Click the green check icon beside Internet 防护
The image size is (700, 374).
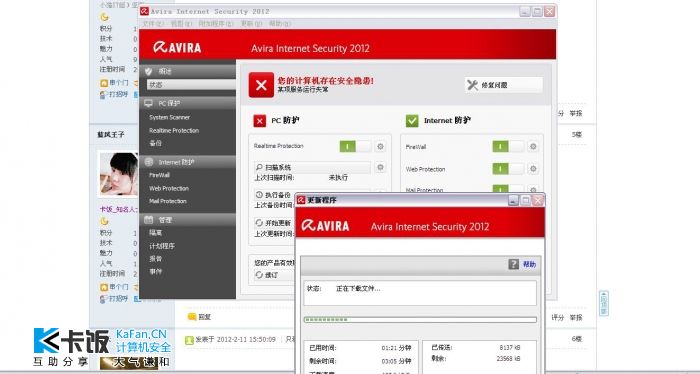click(412, 121)
